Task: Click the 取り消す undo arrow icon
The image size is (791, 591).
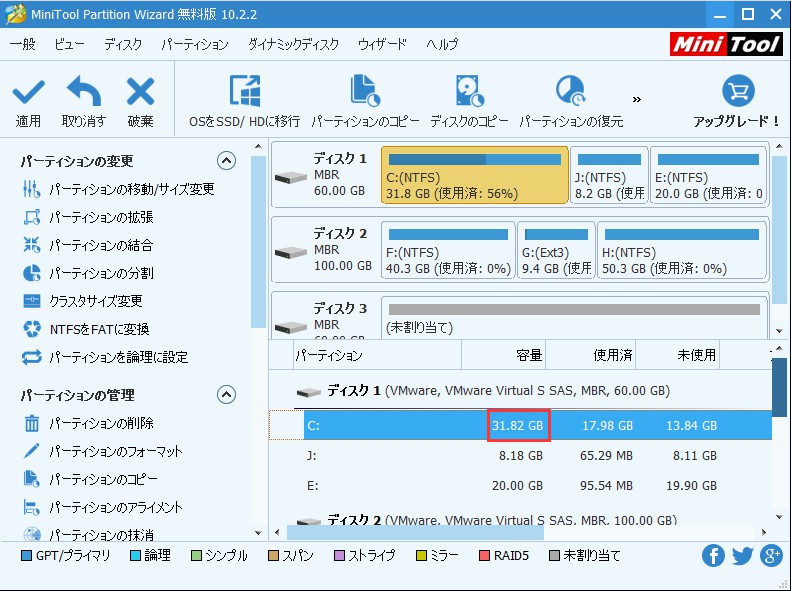Action: point(83,91)
